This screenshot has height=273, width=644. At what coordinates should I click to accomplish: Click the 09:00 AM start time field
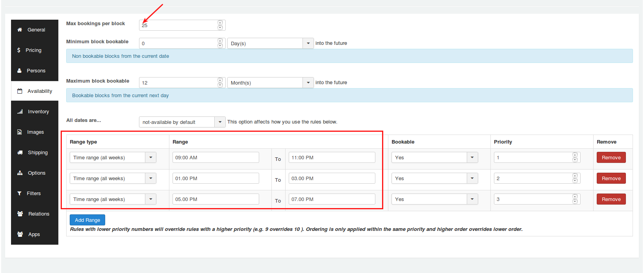[x=215, y=157]
